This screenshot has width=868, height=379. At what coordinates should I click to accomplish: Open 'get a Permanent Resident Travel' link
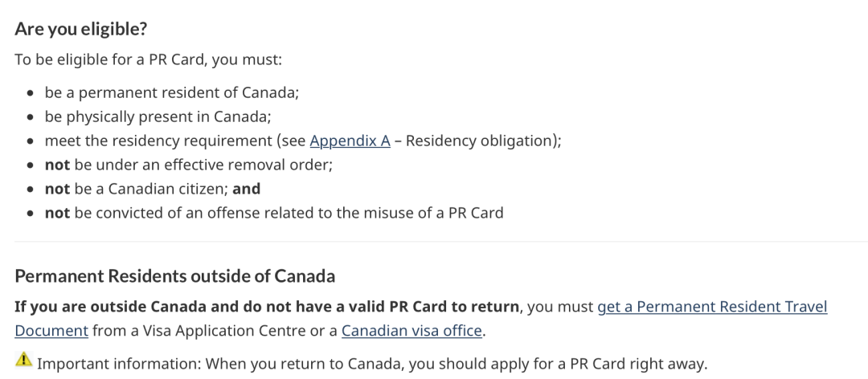pyautogui.click(x=712, y=307)
